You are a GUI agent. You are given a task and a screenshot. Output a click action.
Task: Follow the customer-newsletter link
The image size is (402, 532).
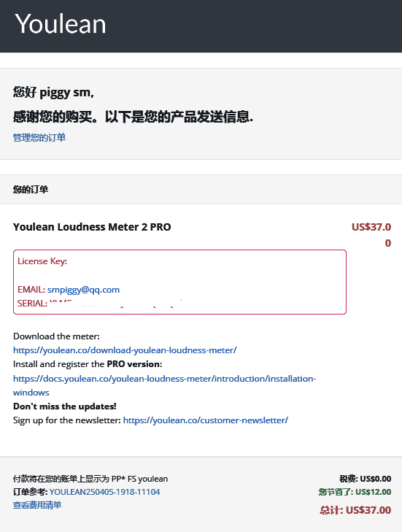pyautogui.click(x=206, y=420)
